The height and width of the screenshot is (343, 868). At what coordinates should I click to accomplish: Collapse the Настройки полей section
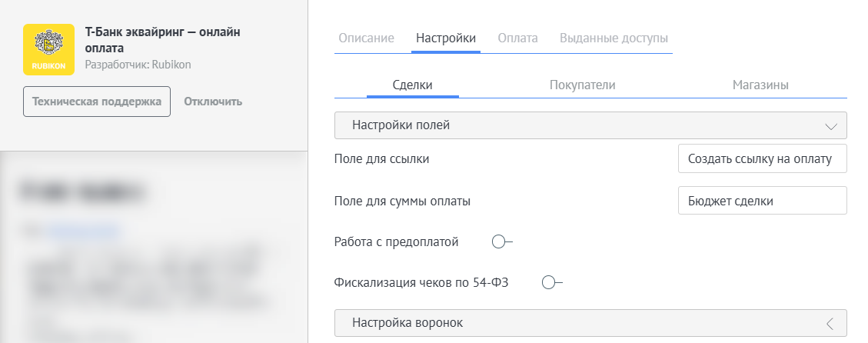coord(590,125)
